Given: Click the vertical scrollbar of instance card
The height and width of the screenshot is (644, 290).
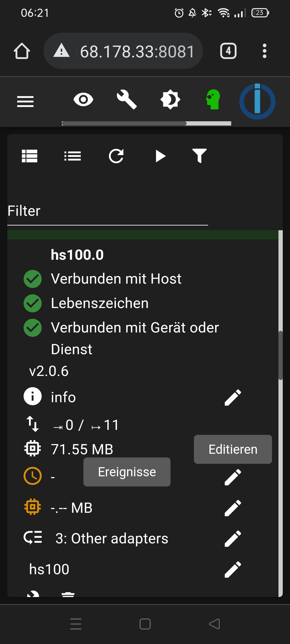Looking at the screenshot, I should 281,356.
